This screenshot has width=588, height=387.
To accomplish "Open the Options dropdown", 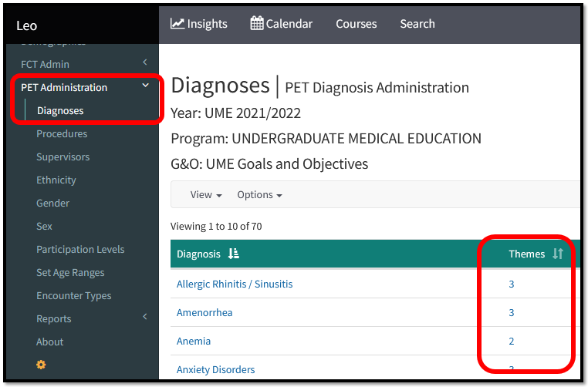I will pyautogui.click(x=259, y=195).
